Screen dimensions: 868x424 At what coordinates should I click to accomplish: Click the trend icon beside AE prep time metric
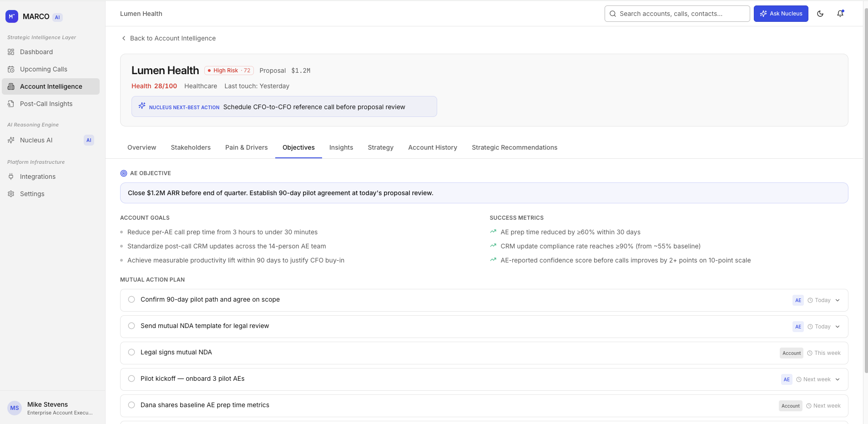(493, 232)
